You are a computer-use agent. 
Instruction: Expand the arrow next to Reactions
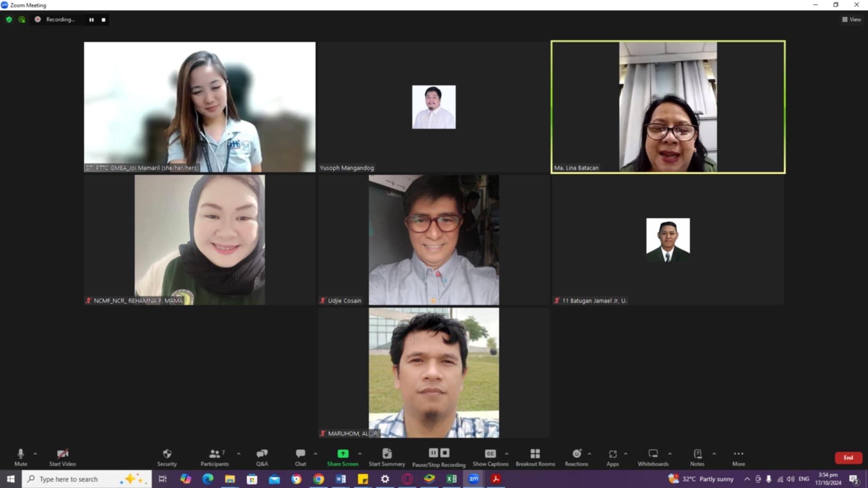click(590, 454)
